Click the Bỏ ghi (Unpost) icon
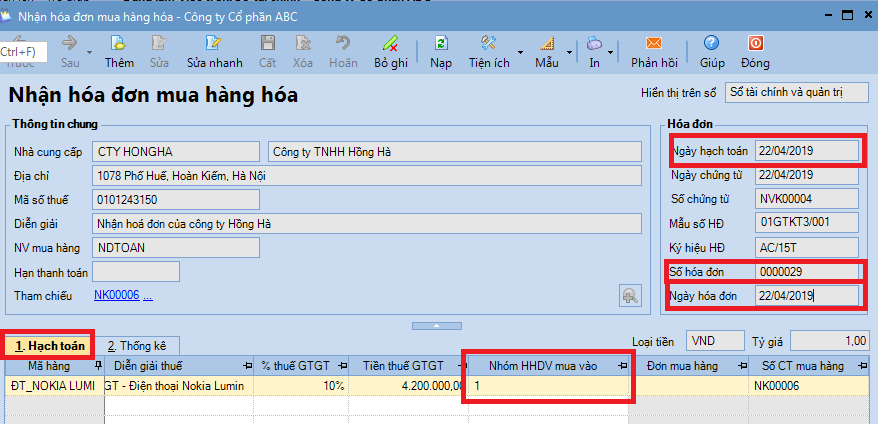878x424 pixels. pyautogui.click(x=391, y=50)
